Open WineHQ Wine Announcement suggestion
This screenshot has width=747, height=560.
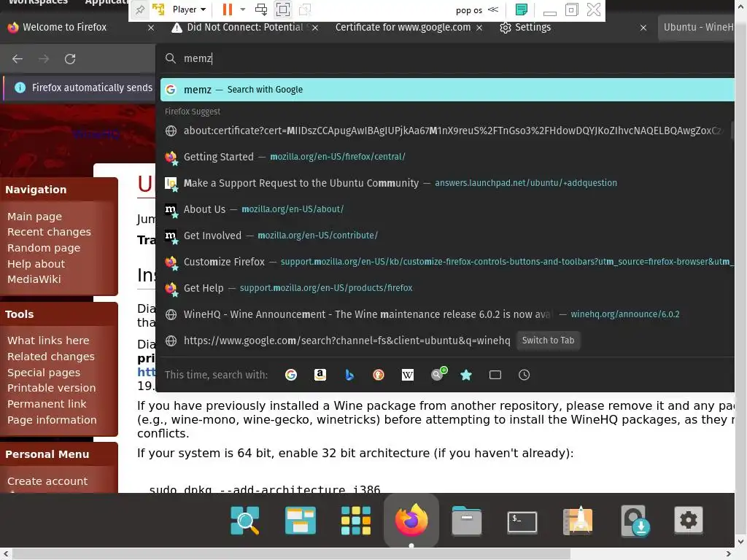tap(447, 314)
